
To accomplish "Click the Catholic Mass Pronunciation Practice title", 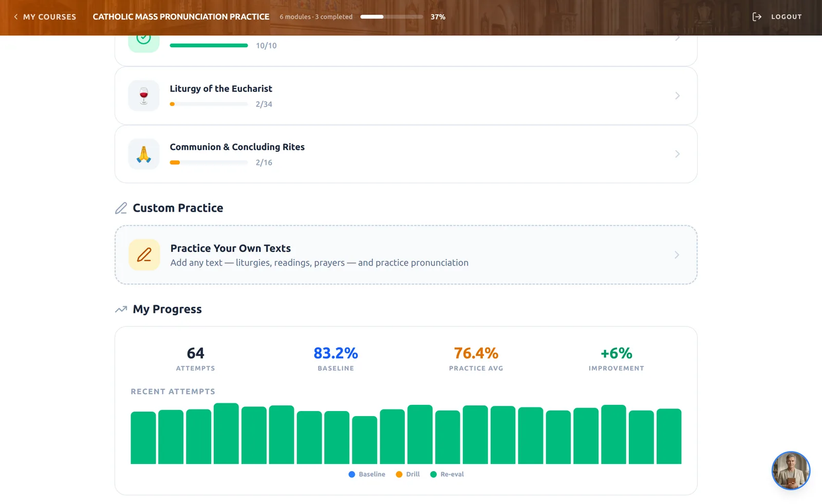I will click(181, 17).
